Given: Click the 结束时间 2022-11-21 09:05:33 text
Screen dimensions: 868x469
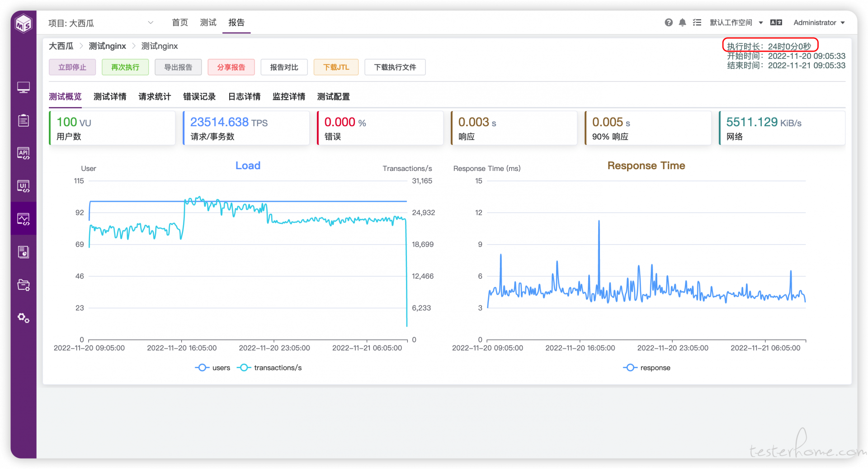Looking at the screenshot, I should tap(786, 66).
